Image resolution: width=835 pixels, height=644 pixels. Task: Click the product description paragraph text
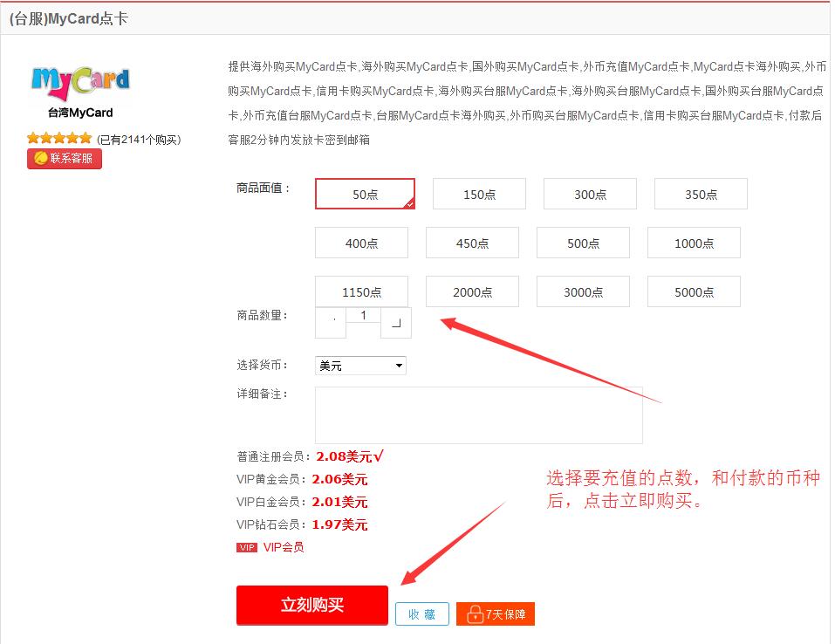527,103
